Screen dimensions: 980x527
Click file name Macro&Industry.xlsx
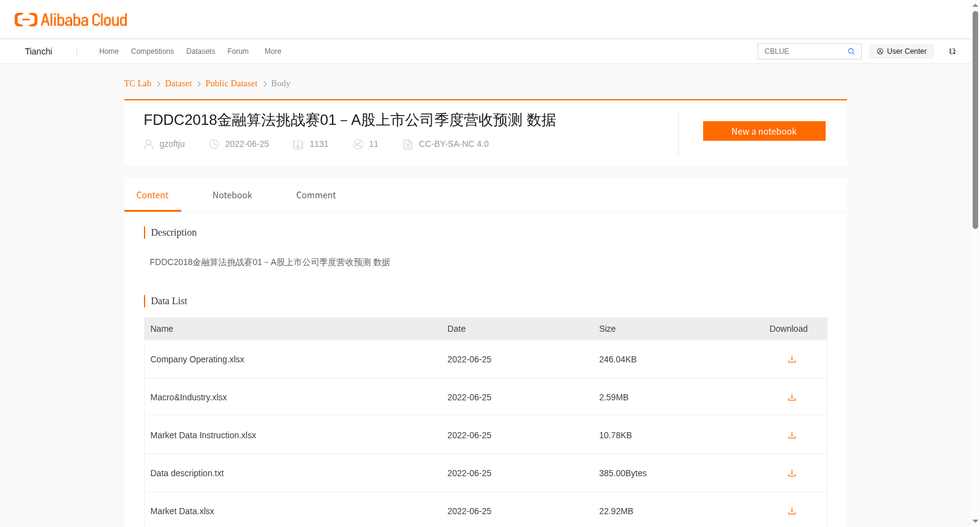pos(189,397)
